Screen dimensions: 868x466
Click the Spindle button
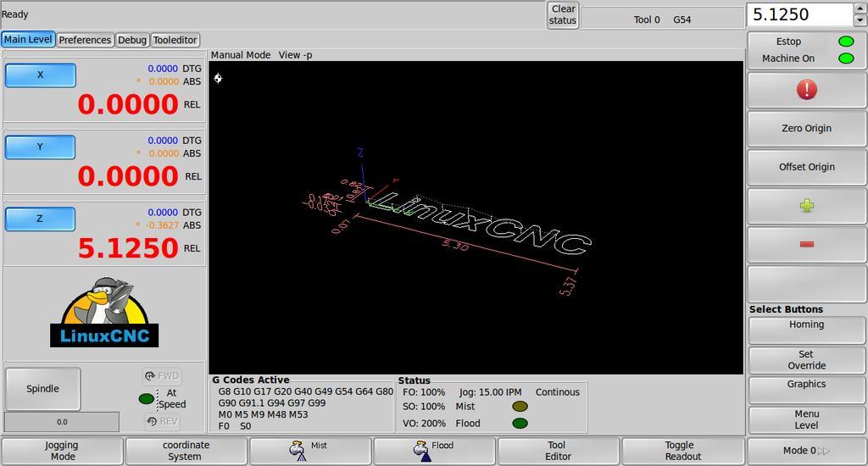point(42,389)
